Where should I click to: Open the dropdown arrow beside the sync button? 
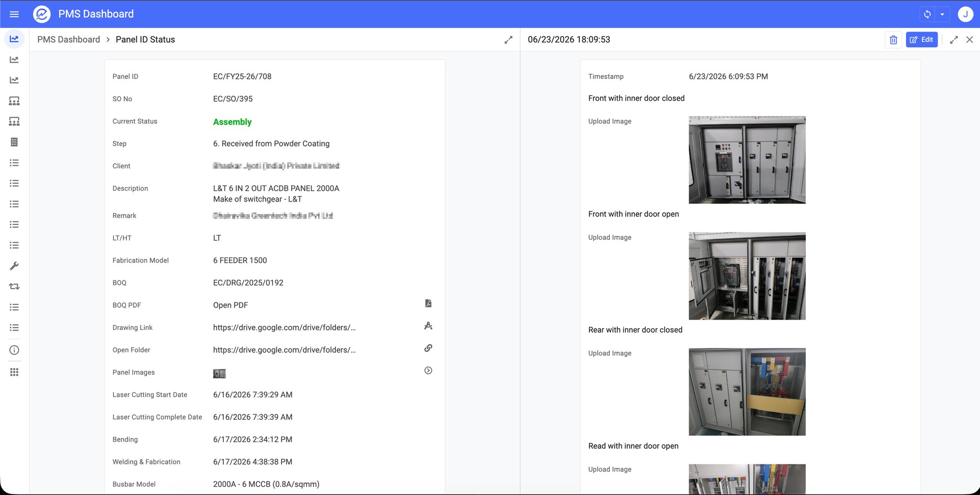click(942, 14)
